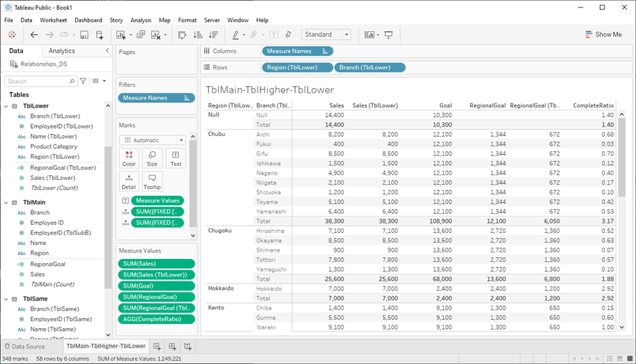The height and width of the screenshot is (364, 636).
Task: Click the filter funnel icon in Data pane
Action: (83, 81)
